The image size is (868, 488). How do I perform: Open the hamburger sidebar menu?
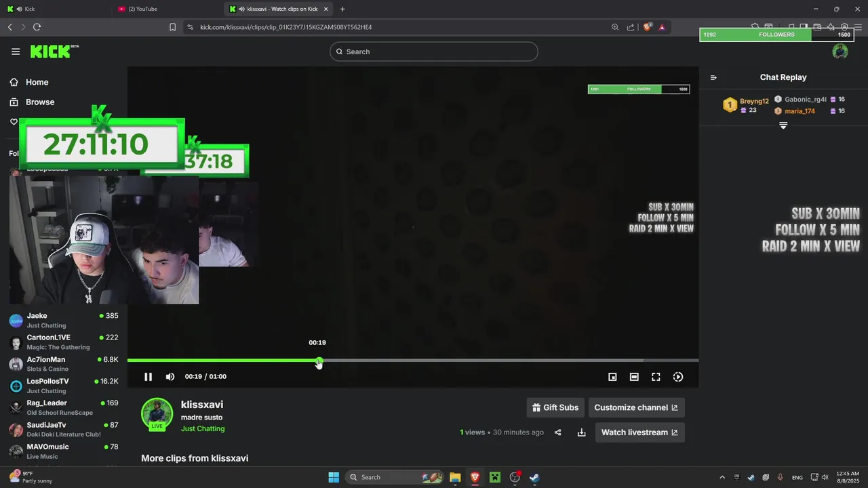pos(16,52)
